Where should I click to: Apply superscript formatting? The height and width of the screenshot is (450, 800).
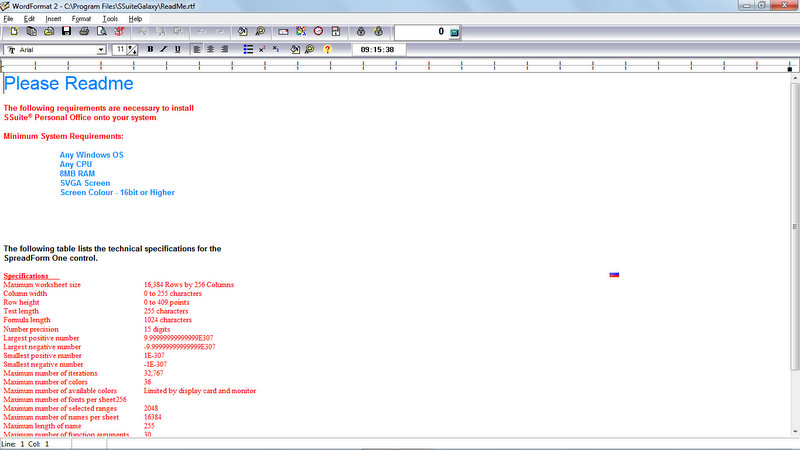[262, 49]
